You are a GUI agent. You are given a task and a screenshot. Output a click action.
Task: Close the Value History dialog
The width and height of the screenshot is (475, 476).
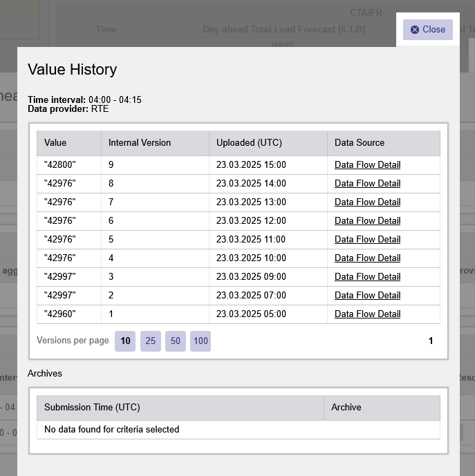427,30
